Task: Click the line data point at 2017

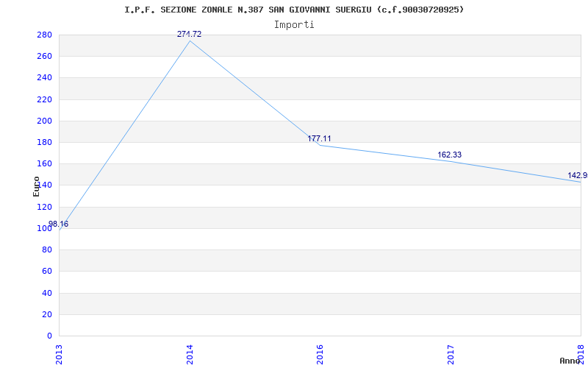Action: pos(451,161)
